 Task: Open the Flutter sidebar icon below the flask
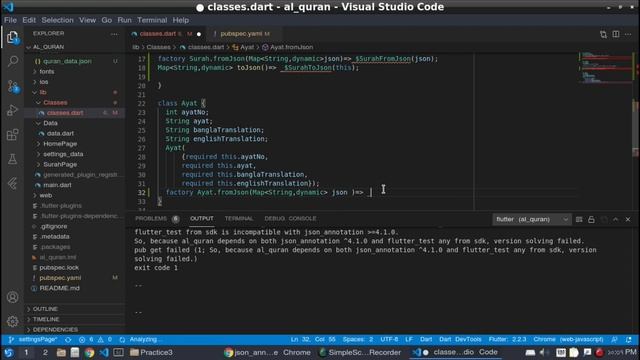(12, 183)
